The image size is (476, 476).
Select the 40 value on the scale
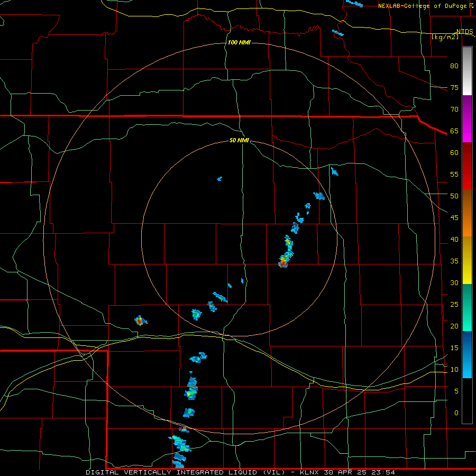click(x=454, y=239)
